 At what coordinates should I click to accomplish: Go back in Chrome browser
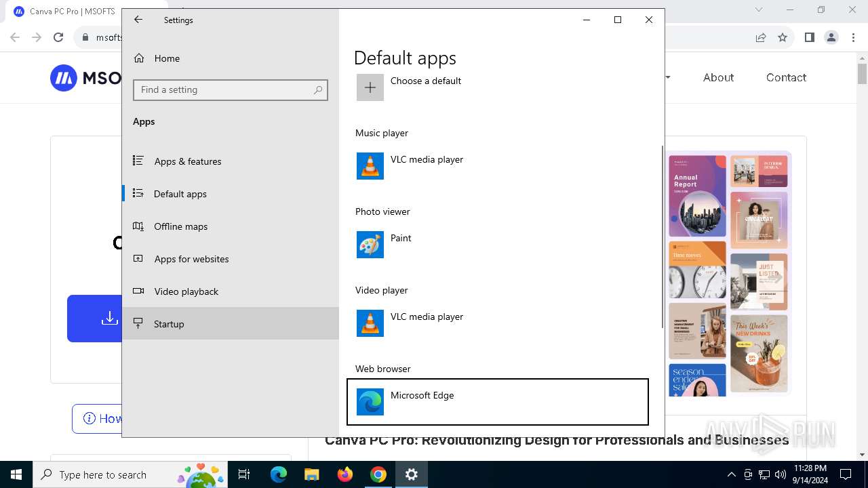pyautogui.click(x=15, y=37)
